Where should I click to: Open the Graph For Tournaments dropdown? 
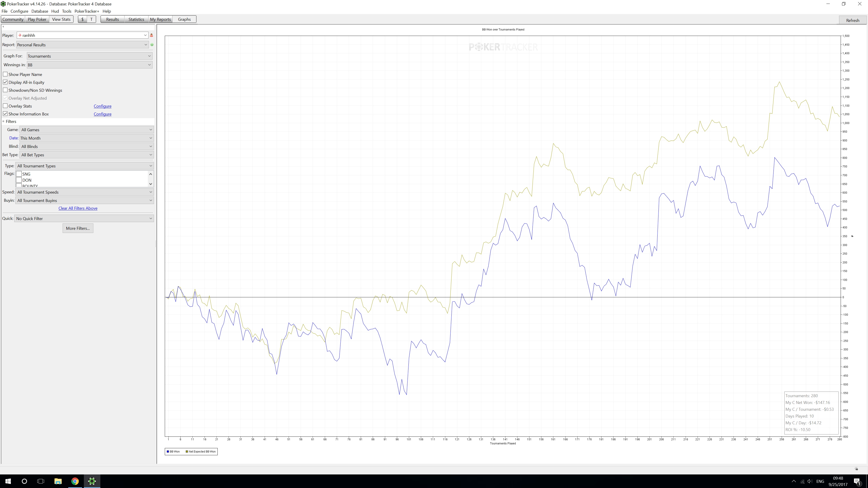[89, 56]
